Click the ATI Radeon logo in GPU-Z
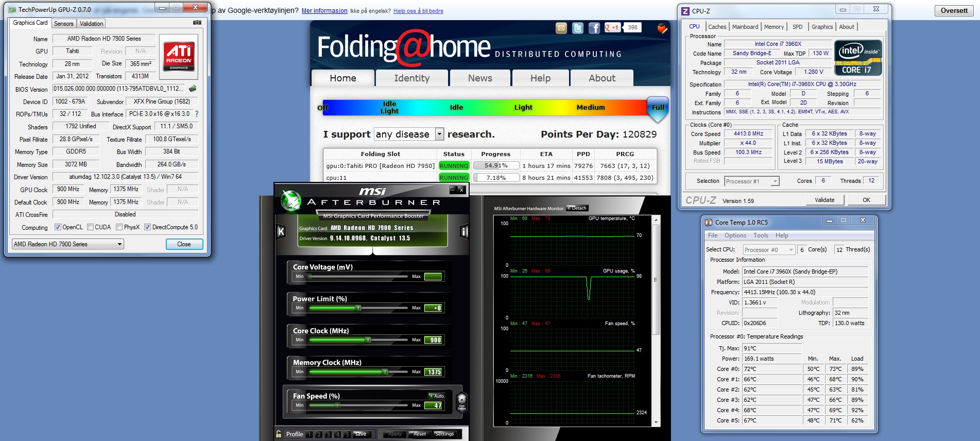This screenshot has height=441, width=980. point(179,56)
